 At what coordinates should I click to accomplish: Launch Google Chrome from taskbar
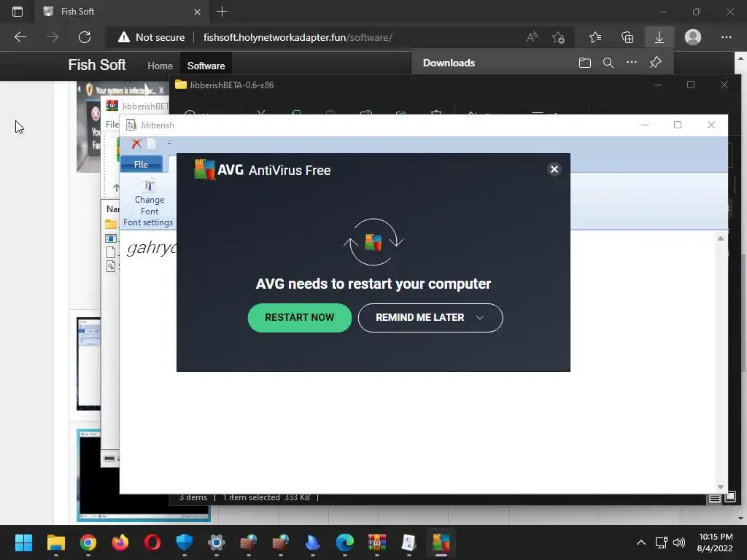click(88, 542)
